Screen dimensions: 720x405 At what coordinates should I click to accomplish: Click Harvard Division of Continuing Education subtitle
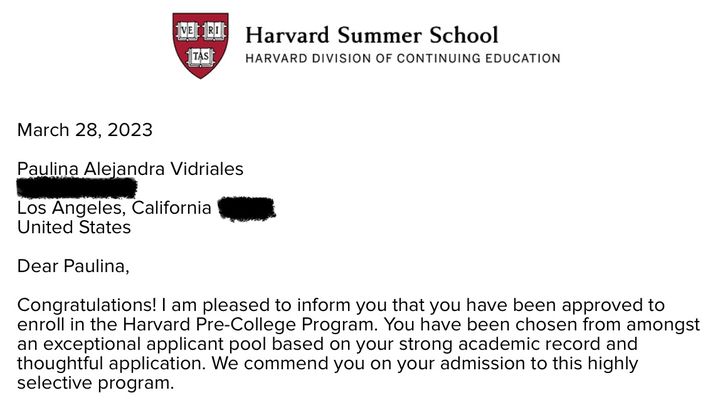(403, 59)
